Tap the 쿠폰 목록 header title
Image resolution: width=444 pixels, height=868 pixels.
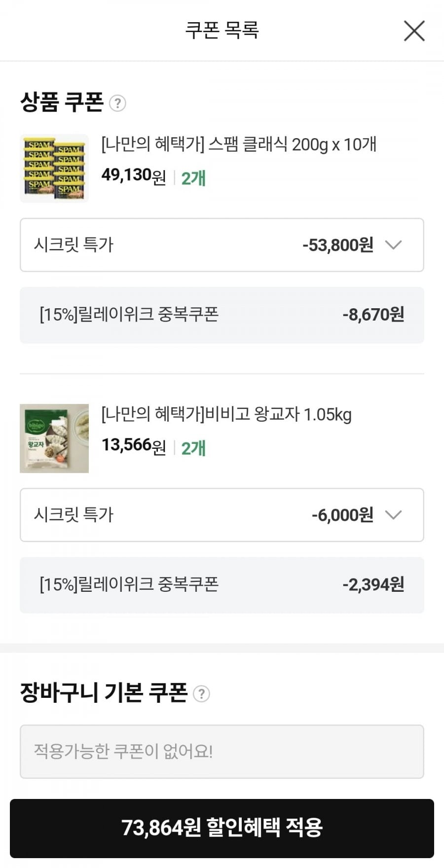click(222, 30)
